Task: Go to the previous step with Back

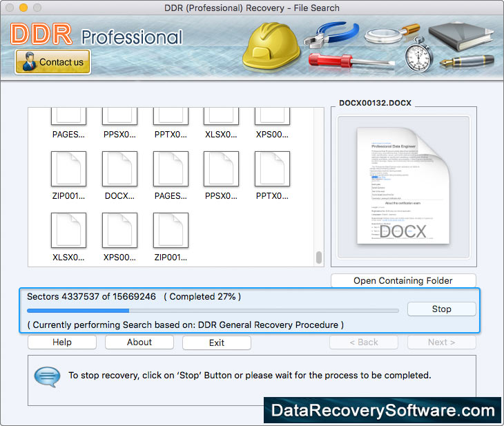Action: click(x=364, y=342)
